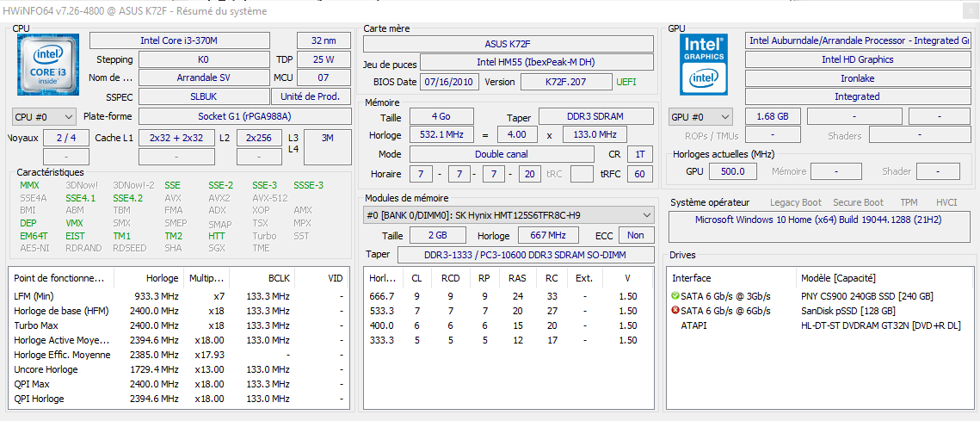The image size is (980, 421).
Task: Select the PNY CS900 240GB SSD entry
Action: pyautogui.click(x=866, y=296)
